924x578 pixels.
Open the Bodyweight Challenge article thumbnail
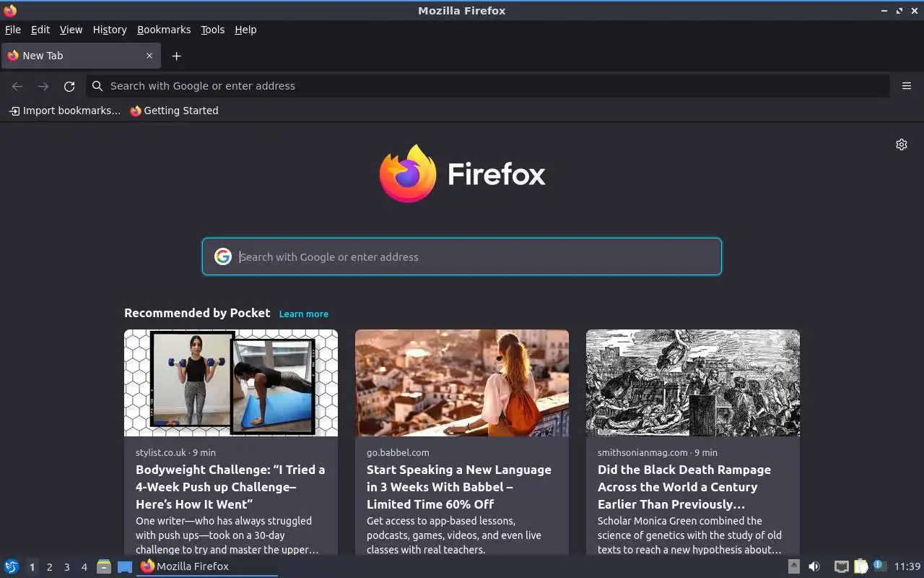coord(231,383)
